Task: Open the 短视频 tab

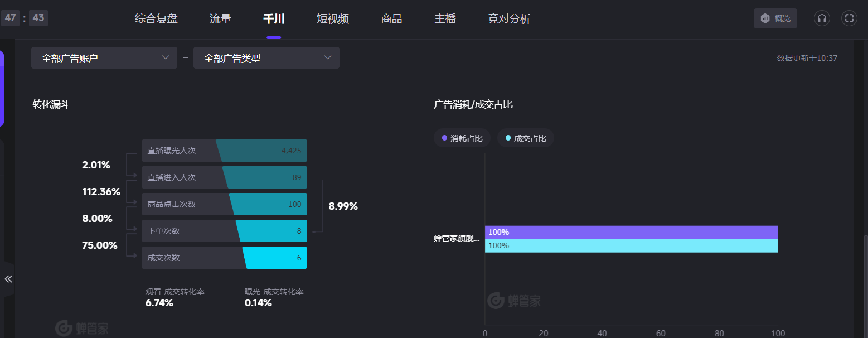Action: [x=333, y=18]
